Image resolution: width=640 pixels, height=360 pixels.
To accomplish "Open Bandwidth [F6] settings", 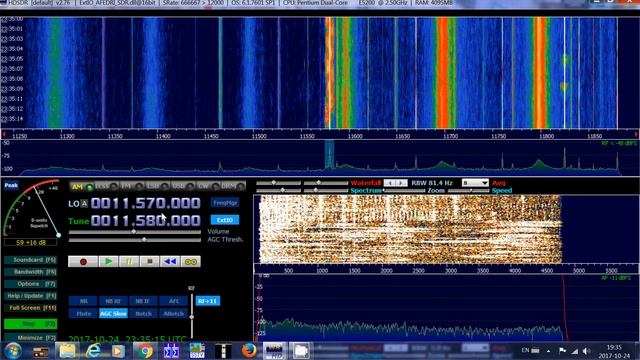I will 31,272.
